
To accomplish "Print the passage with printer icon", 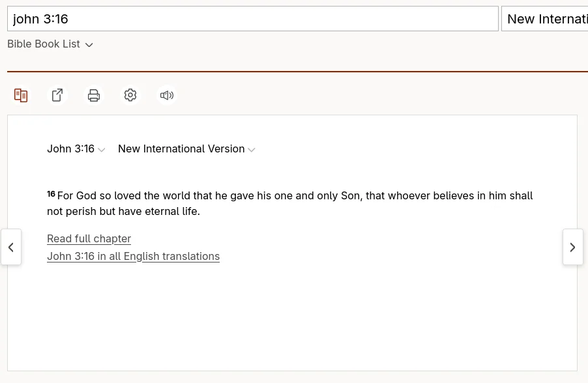I will click(94, 96).
